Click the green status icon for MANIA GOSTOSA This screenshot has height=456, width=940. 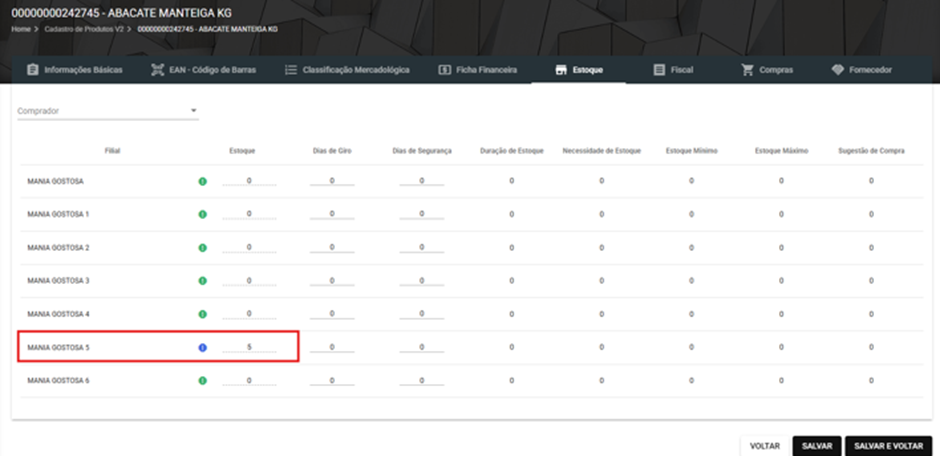pyautogui.click(x=203, y=181)
